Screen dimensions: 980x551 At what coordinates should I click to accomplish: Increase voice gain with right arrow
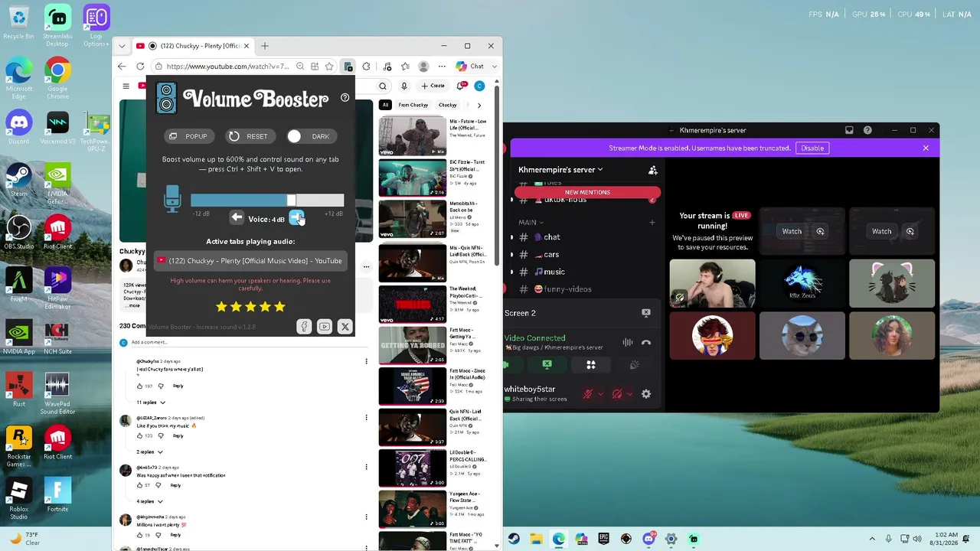296,218
